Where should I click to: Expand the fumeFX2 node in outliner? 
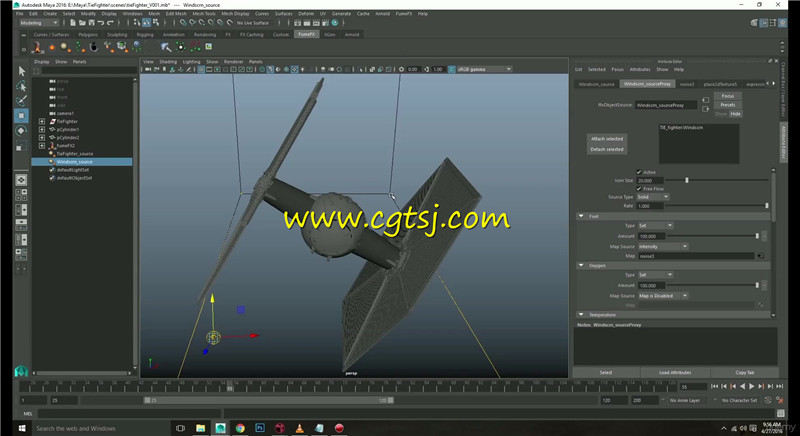[x=42, y=146]
